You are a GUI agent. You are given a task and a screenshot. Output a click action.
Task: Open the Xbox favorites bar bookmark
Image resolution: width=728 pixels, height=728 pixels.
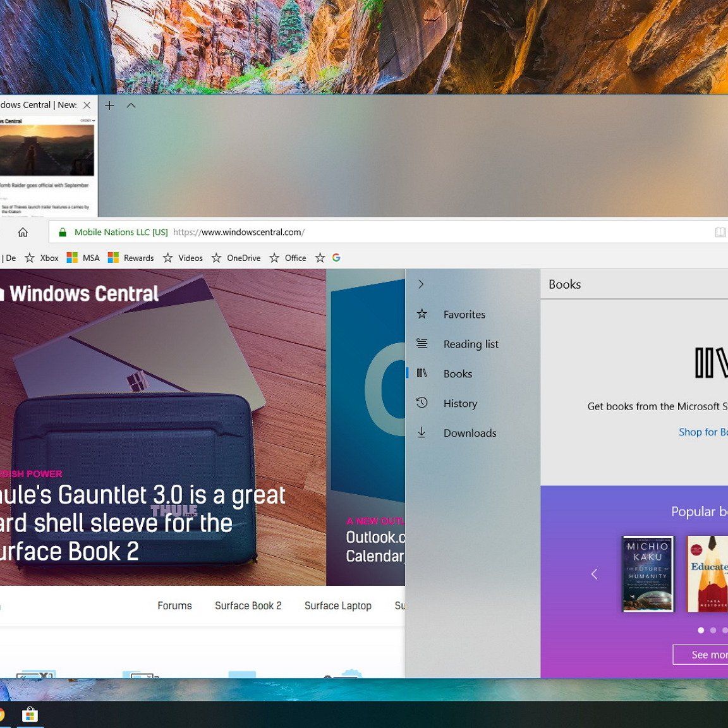pos(41,258)
